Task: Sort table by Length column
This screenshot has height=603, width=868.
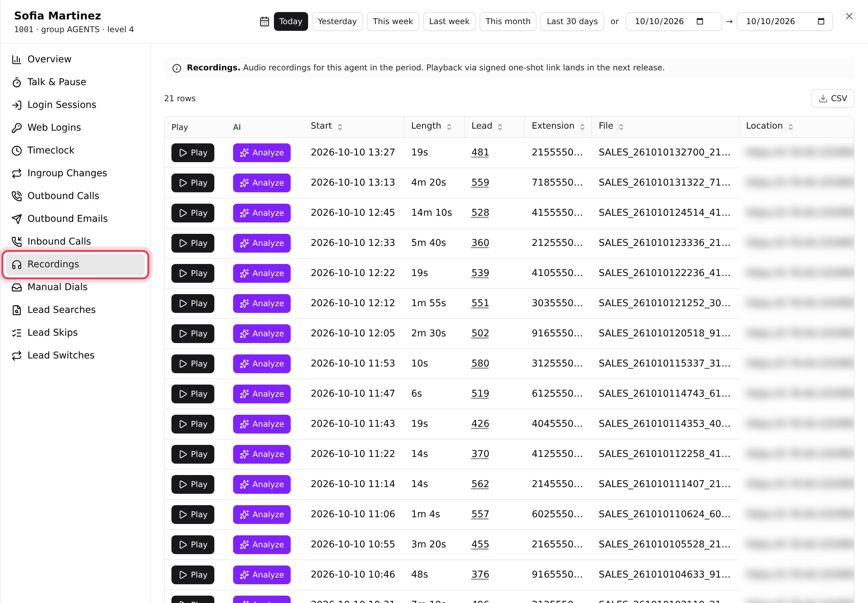Action: tap(431, 126)
